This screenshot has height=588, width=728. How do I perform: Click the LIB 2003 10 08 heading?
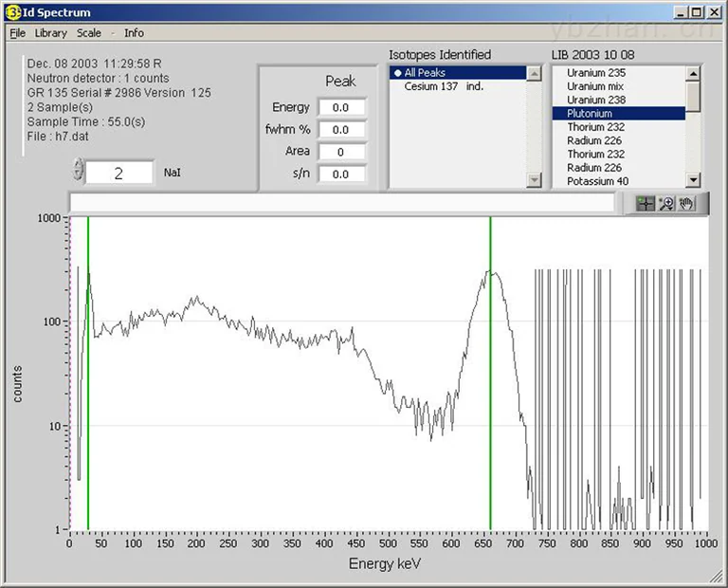[592, 55]
